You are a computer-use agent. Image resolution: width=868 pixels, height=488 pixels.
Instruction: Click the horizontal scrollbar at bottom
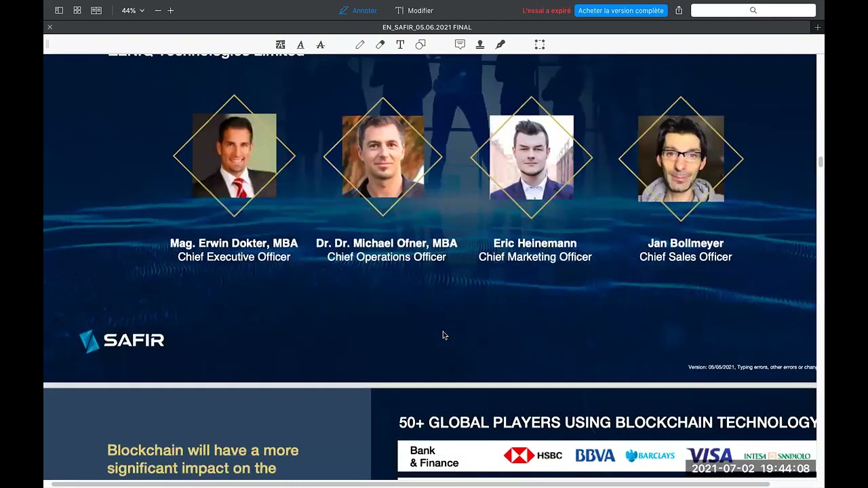(x=410, y=484)
